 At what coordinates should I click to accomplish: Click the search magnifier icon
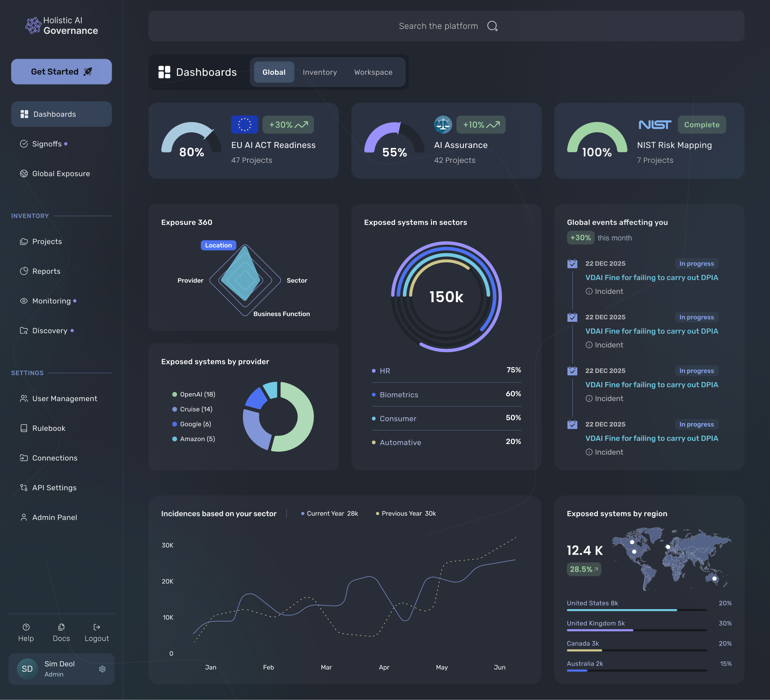click(x=492, y=26)
